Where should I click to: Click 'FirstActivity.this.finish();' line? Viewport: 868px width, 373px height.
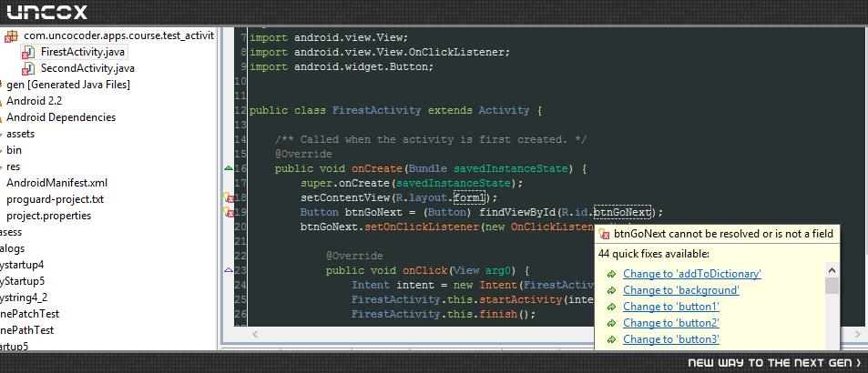(444, 315)
